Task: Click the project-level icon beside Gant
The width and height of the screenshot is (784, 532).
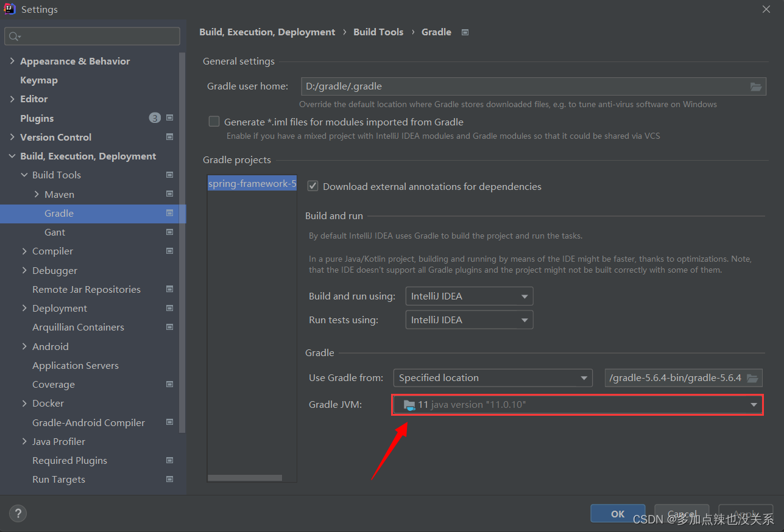Action: click(x=170, y=232)
